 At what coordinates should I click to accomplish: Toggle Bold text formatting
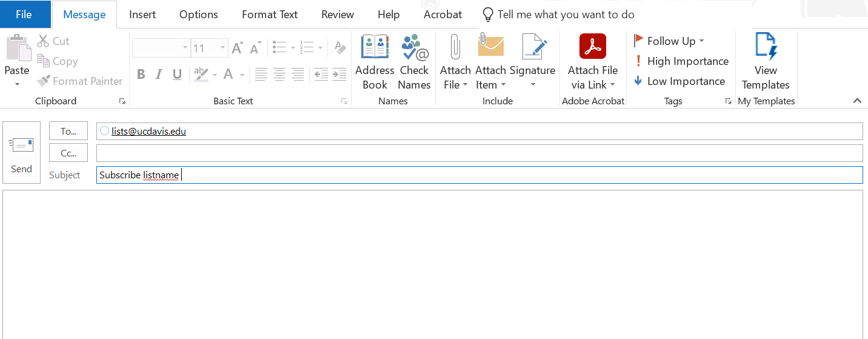click(141, 75)
